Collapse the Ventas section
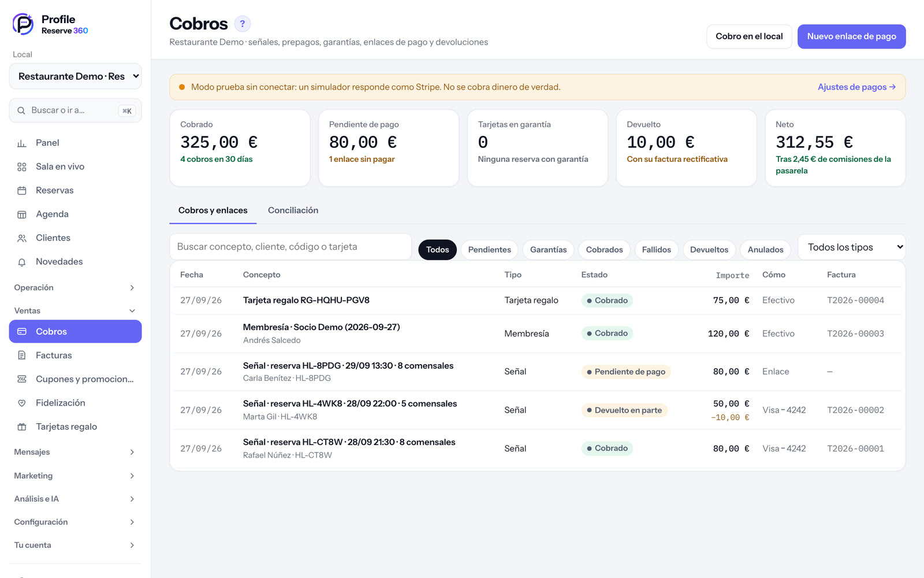The height and width of the screenshot is (578, 924). click(75, 310)
